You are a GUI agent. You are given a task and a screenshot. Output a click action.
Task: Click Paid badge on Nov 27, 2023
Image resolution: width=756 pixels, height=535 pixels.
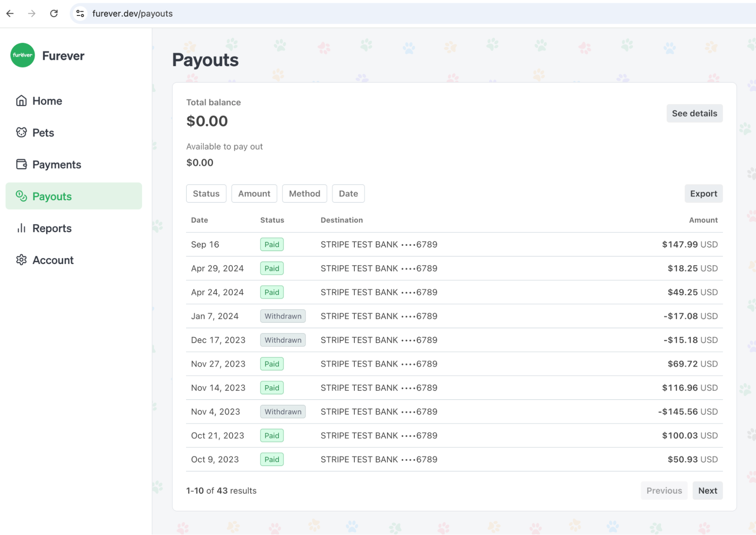272,364
